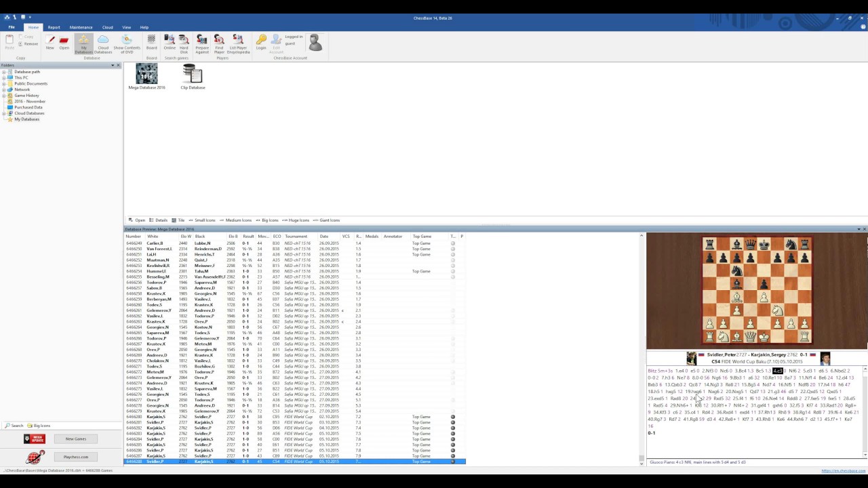Open List Player Encyclopedia
The image size is (868, 488).
click(239, 43)
